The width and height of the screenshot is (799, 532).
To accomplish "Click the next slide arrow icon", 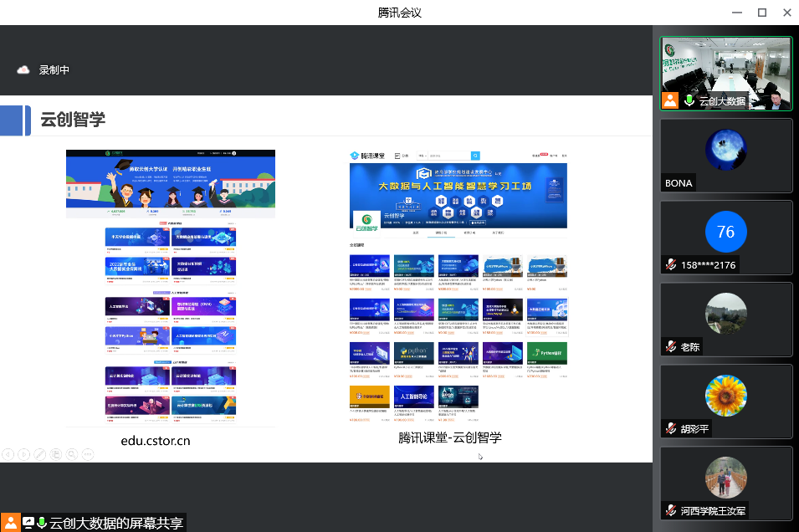I will pyautogui.click(x=23, y=454).
